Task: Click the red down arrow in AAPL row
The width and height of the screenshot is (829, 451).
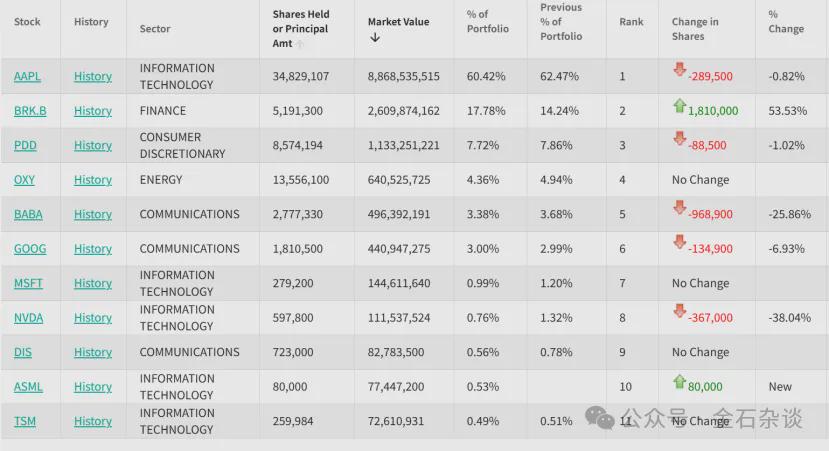Action: click(679, 70)
